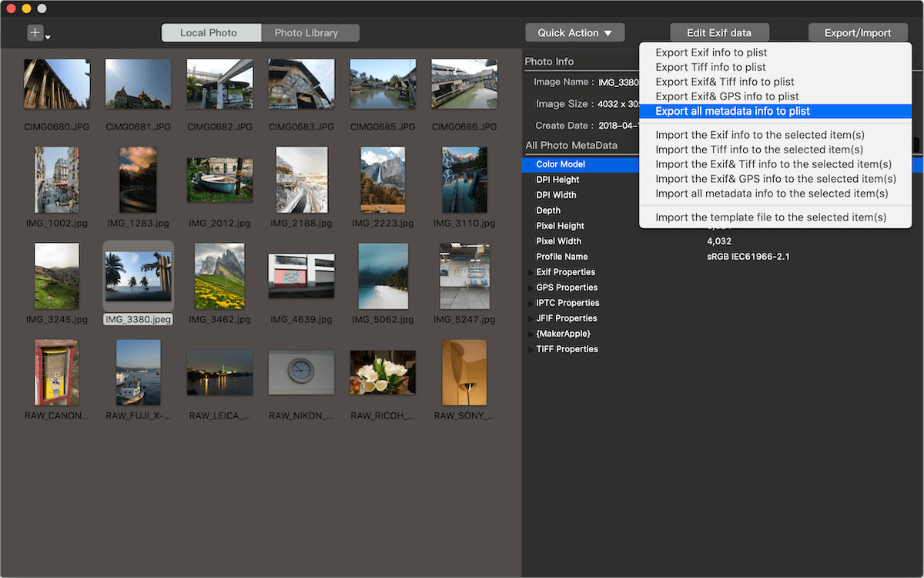The height and width of the screenshot is (578, 924).
Task: Expand the JFIF Properties row
Action: pyautogui.click(x=530, y=318)
